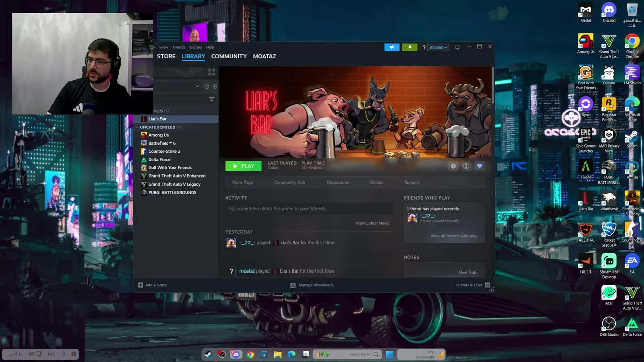
Task: Click the taskbar Search This PC box
Action: click(347, 355)
